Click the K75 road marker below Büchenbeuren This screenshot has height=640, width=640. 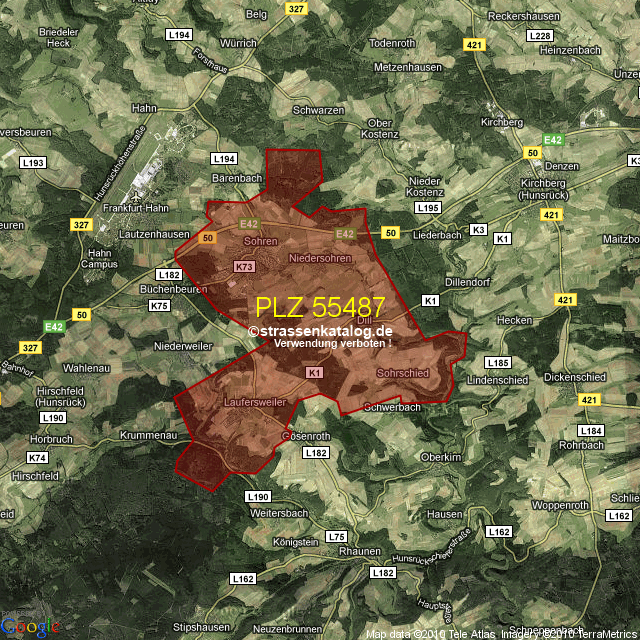159,306
